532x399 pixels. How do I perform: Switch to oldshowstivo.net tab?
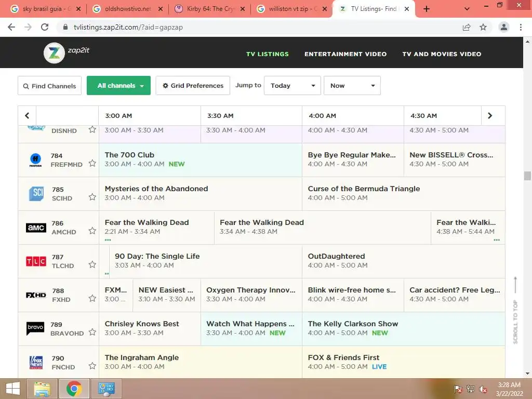(128, 9)
